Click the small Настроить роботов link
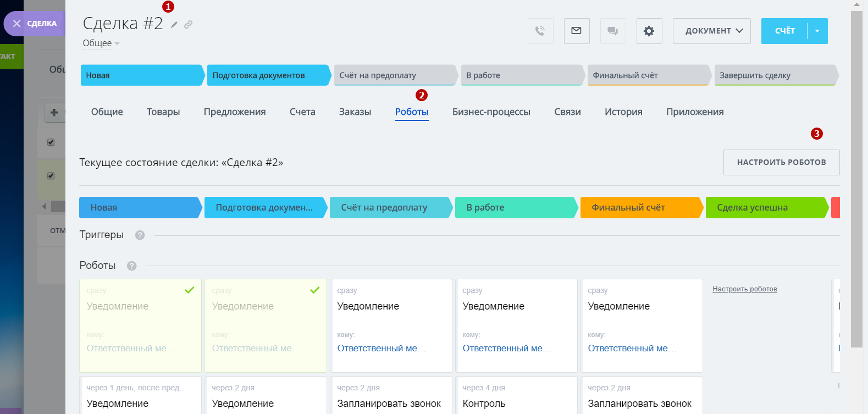This screenshot has height=414, width=868. [744, 289]
